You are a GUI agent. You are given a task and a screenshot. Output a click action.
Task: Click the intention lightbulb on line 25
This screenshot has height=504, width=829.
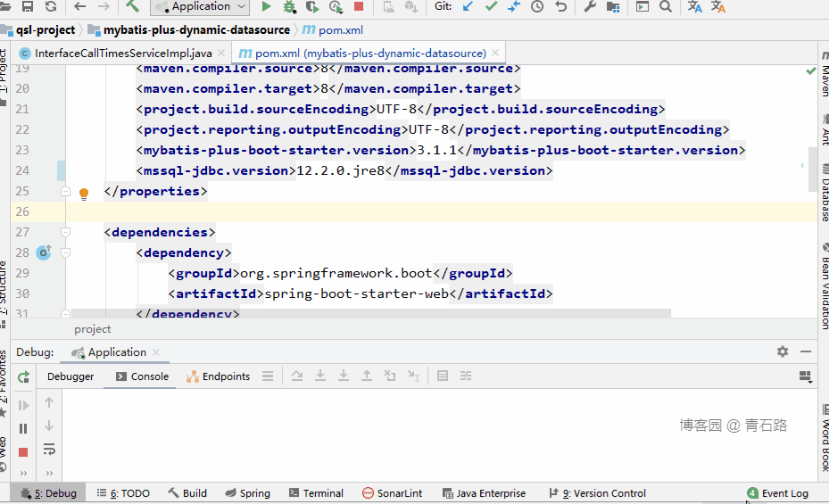coord(84,194)
